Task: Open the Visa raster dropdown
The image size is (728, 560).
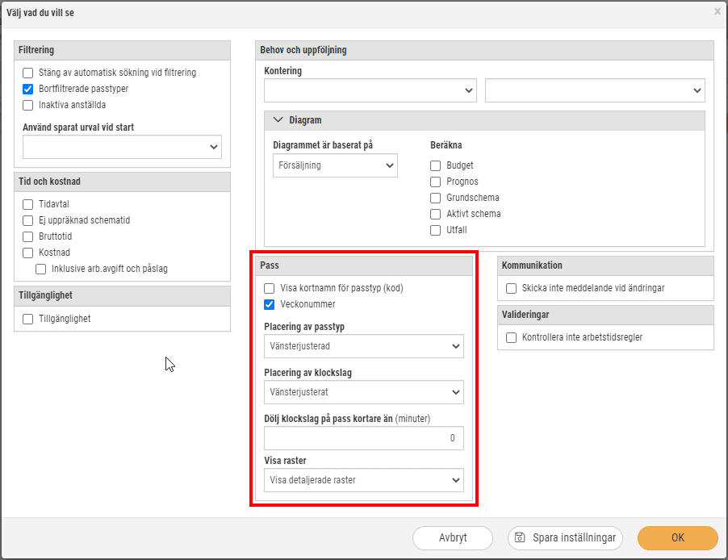Action: pos(364,479)
